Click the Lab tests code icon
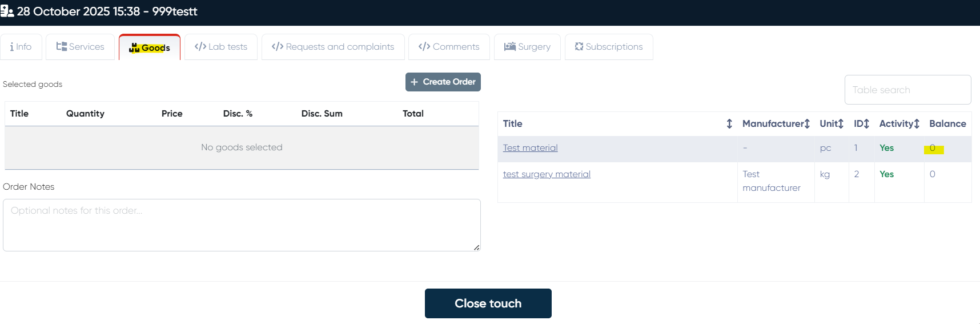The width and height of the screenshot is (980, 324). coord(200,46)
